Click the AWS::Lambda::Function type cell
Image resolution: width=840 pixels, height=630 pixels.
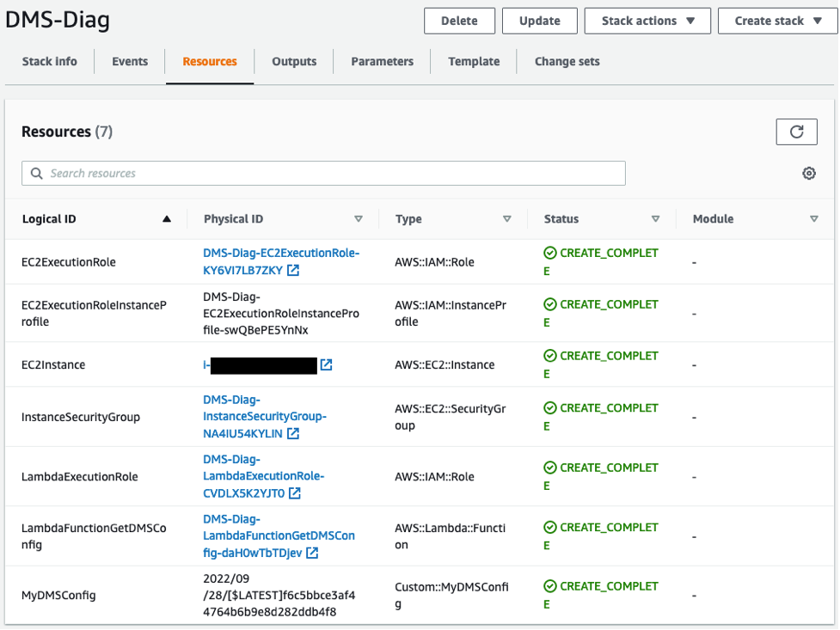[450, 536]
